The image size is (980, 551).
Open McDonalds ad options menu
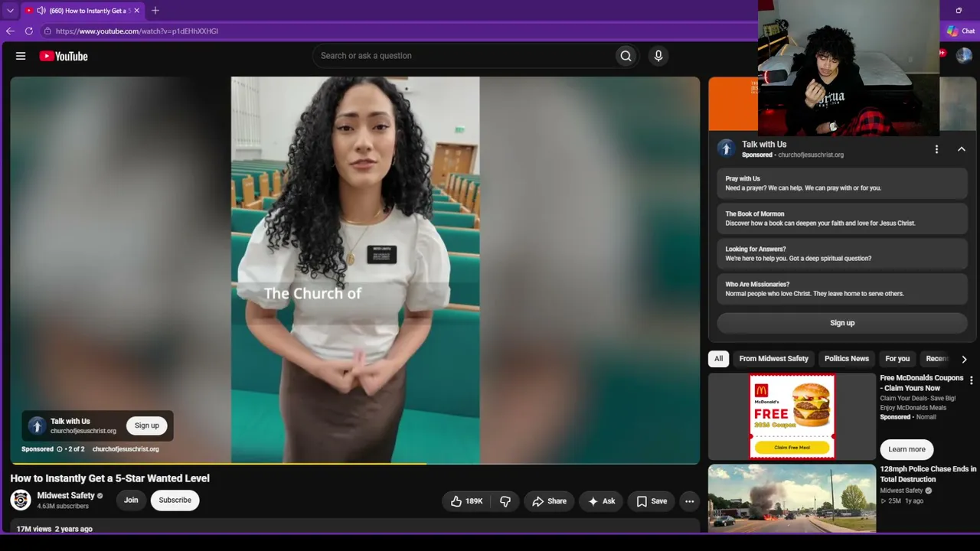click(x=972, y=380)
